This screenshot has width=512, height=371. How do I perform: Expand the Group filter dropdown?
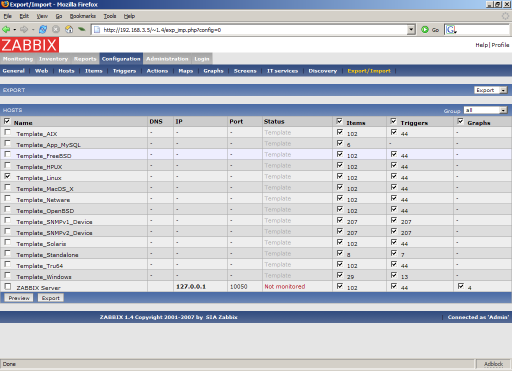485,110
